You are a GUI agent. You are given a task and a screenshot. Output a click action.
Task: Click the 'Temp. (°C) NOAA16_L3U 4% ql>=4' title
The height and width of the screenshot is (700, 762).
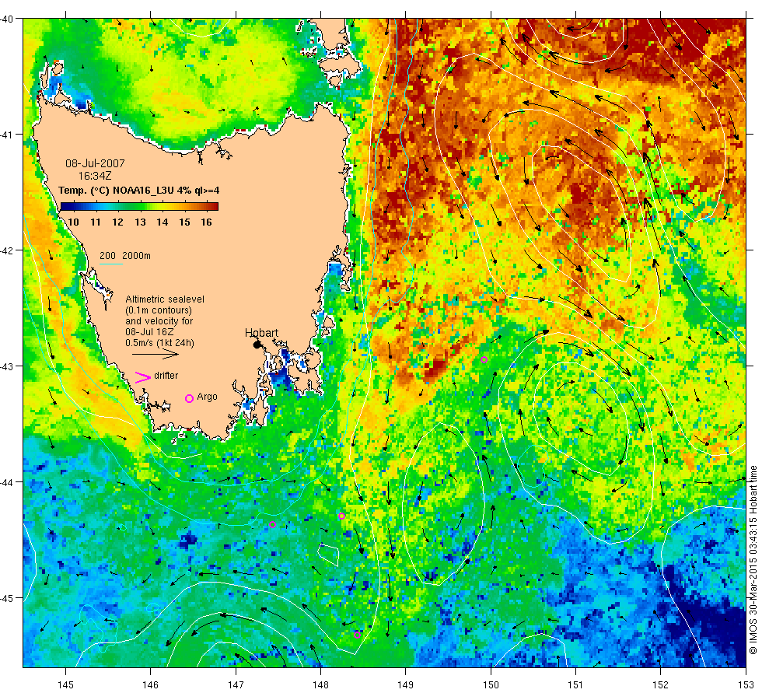click(x=139, y=190)
